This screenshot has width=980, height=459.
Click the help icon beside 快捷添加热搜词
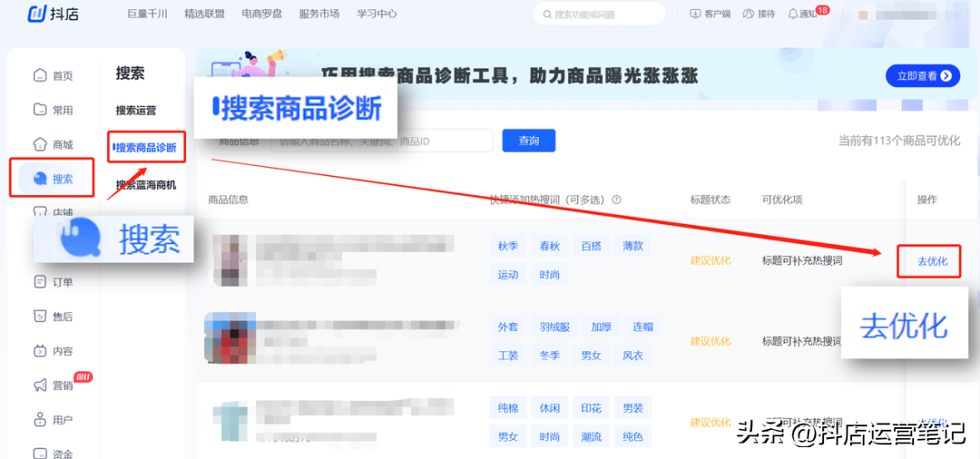coord(617,200)
